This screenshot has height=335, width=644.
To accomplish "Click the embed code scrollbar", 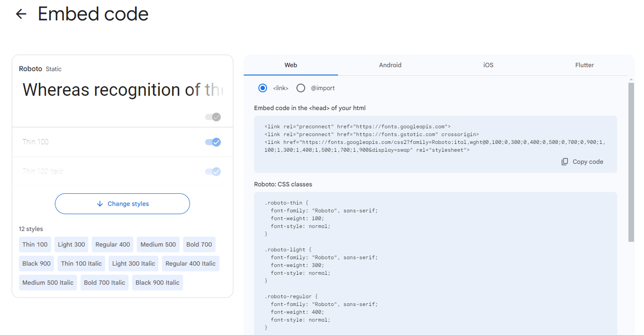I will pyautogui.click(x=631, y=161).
